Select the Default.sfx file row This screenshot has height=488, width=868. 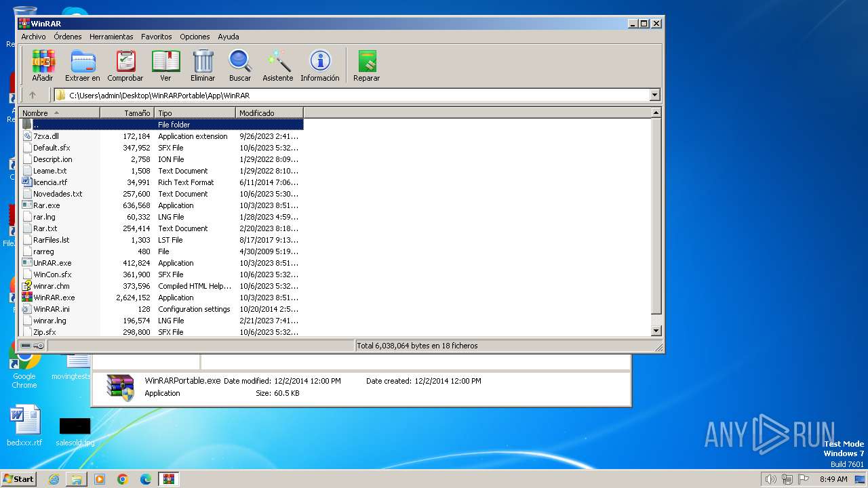pyautogui.click(x=162, y=148)
